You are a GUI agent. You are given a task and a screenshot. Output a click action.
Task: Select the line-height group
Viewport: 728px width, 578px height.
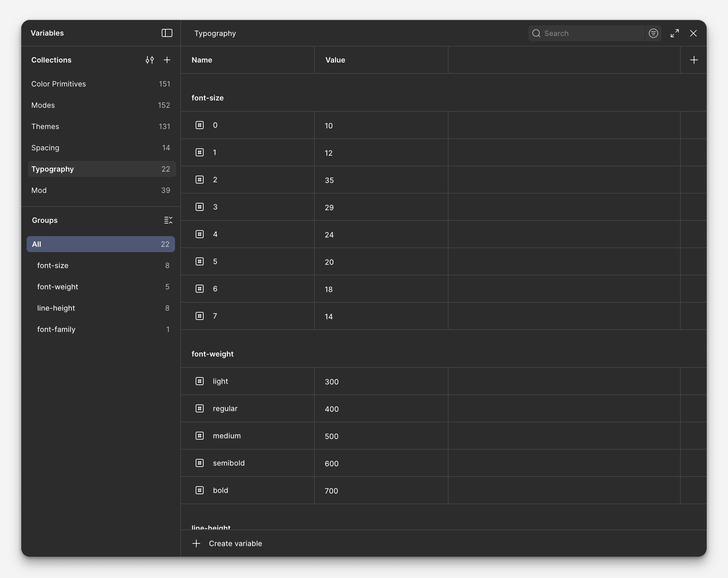pyautogui.click(x=56, y=308)
